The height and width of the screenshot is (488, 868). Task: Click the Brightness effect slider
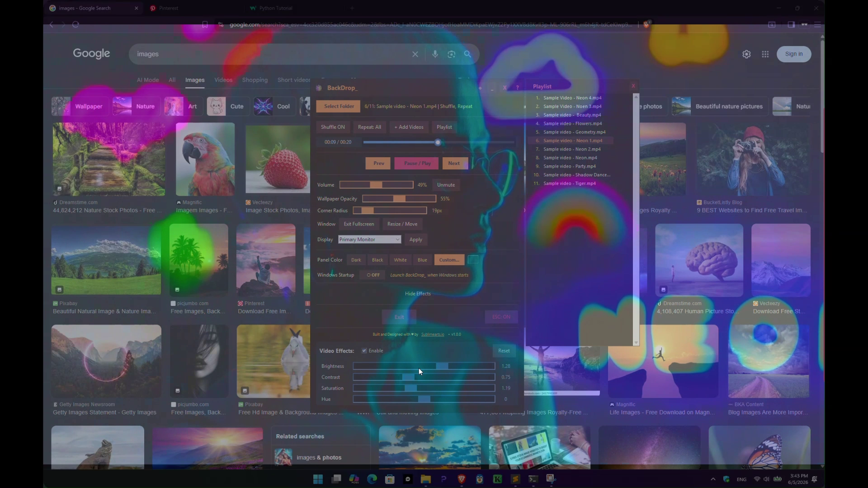424,366
